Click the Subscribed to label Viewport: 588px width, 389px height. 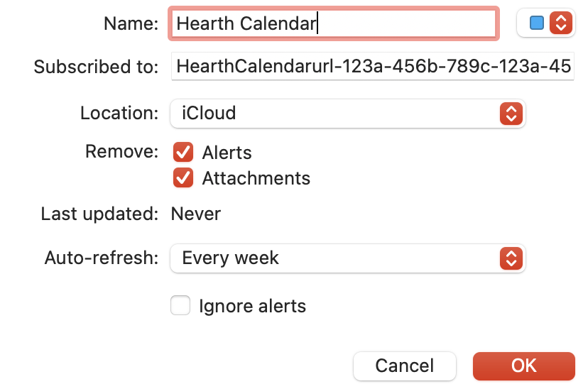coord(96,67)
